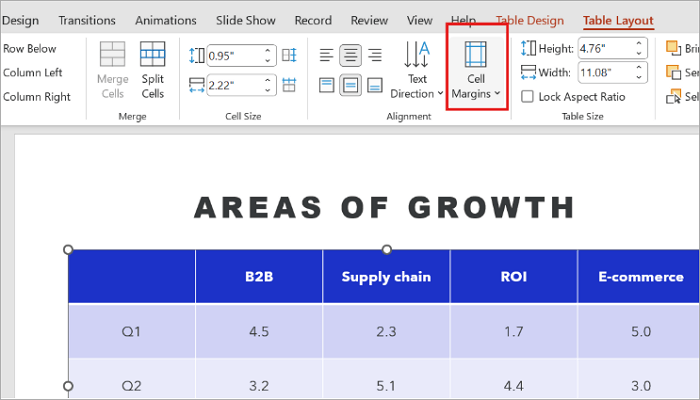Open the Slide Show tab
Image resolution: width=700 pixels, height=400 pixels.
click(246, 21)
